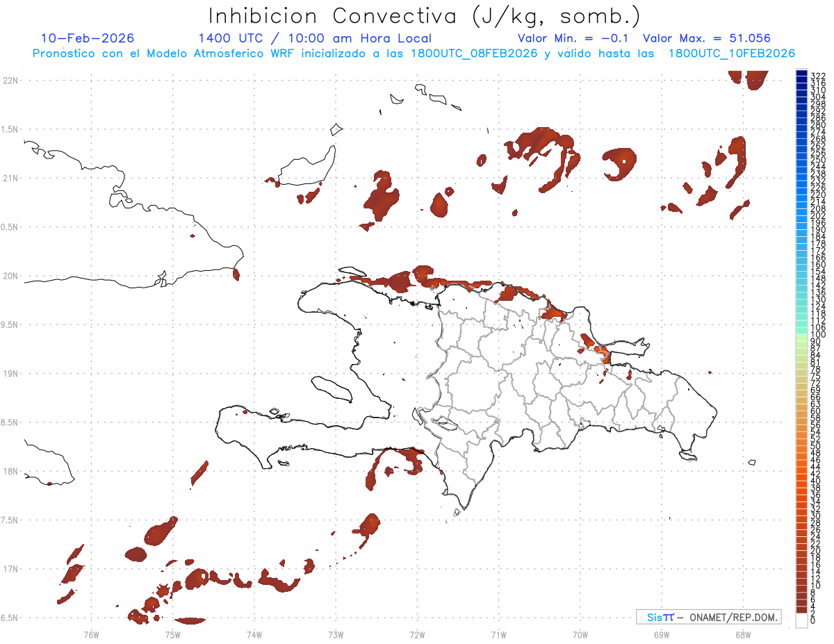834x644 pixels.
Task: Select the 'Valor Min. = -0.1' text
Action: [573, 38]
